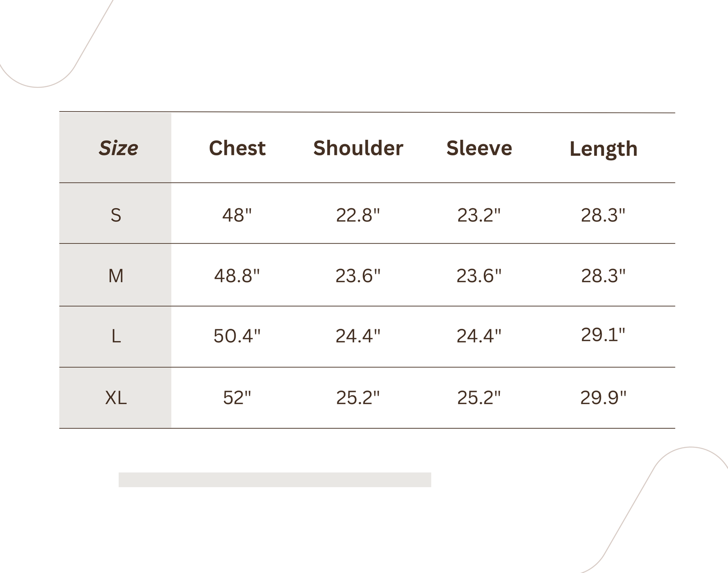Click the 22.8" shoulder measurement
This screenshot has width=728, height=573.
pos(358,215)
